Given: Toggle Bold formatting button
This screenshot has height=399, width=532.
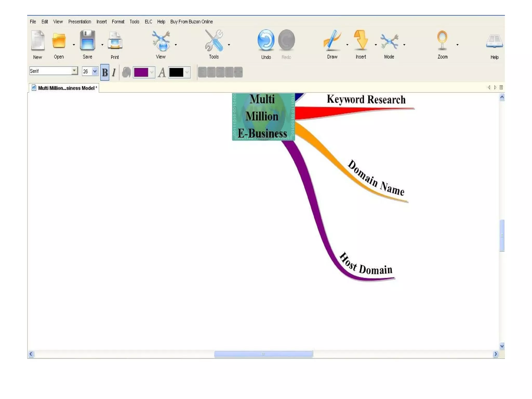Looking at the screenshot, I should 105,72.
